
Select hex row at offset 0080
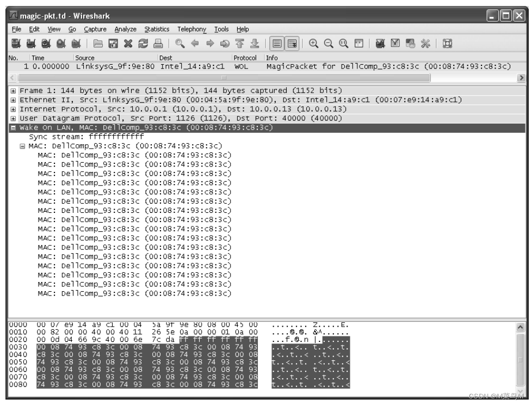coord(179,385)
